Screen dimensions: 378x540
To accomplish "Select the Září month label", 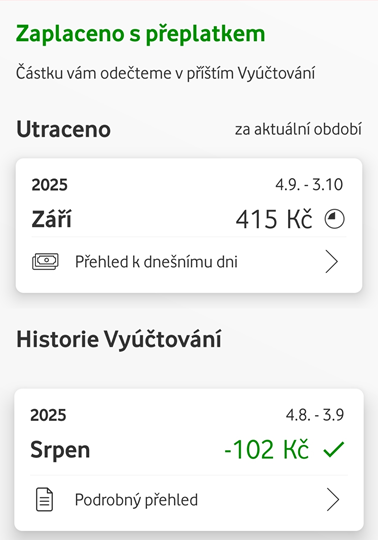I will pos(52,218).
